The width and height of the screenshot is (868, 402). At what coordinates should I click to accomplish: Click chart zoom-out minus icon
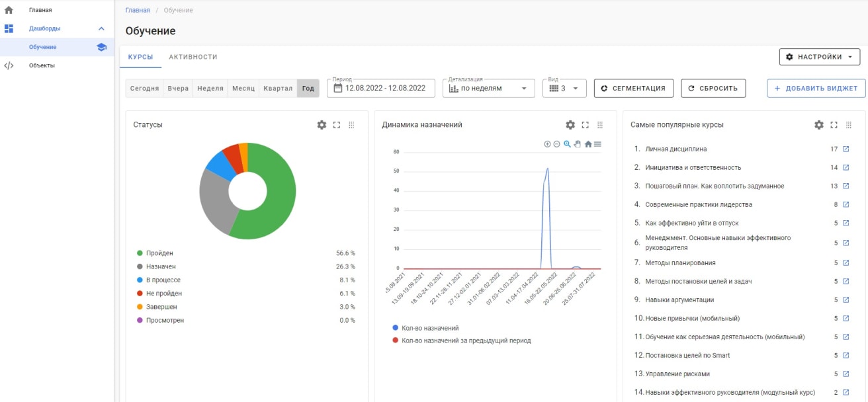pos(556,144)
